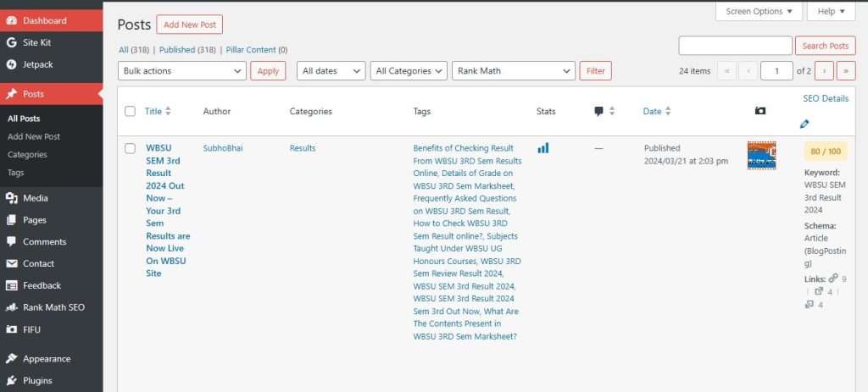Click the Filter button

(596, 71)
